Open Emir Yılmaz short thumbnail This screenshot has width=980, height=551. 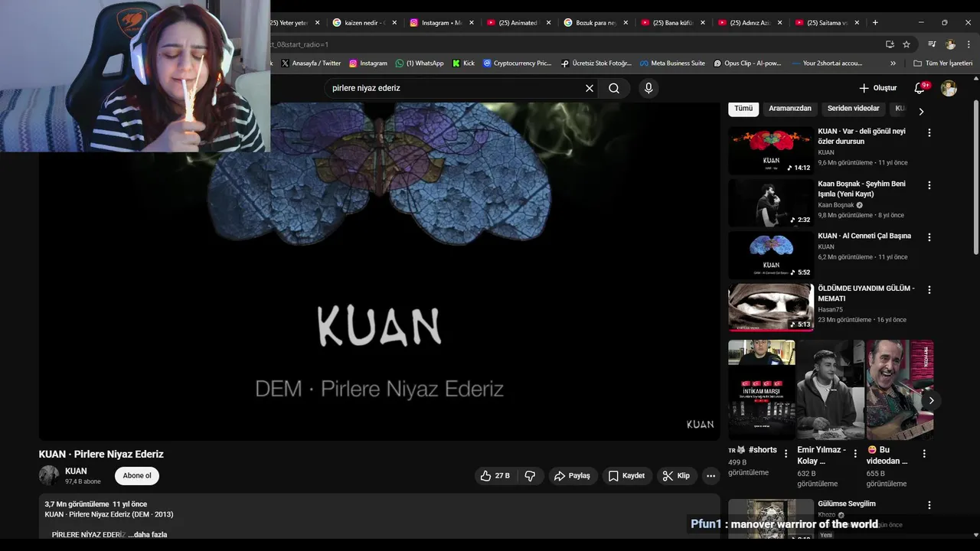pos(831,390)
